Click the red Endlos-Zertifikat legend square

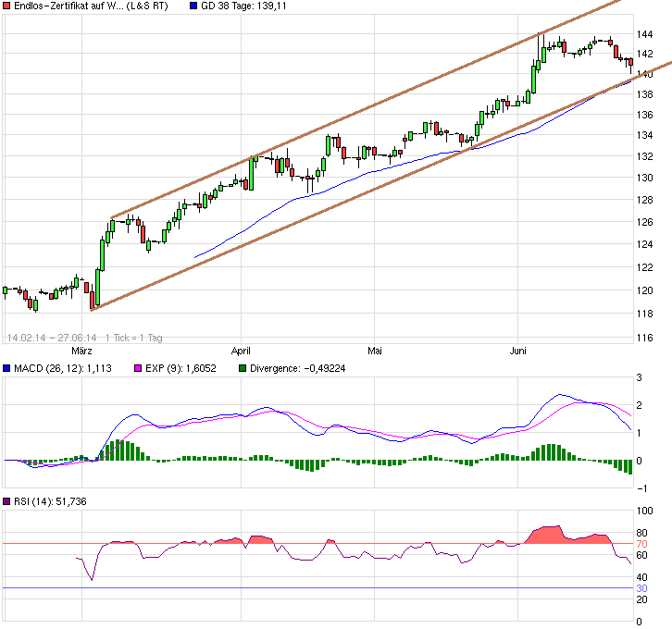pos(6,6)
